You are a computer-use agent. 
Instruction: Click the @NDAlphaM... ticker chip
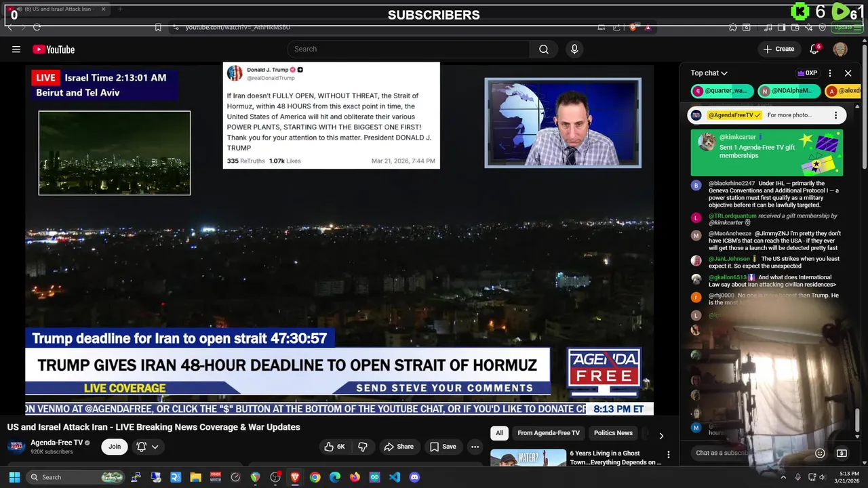[x=789, y=91]
